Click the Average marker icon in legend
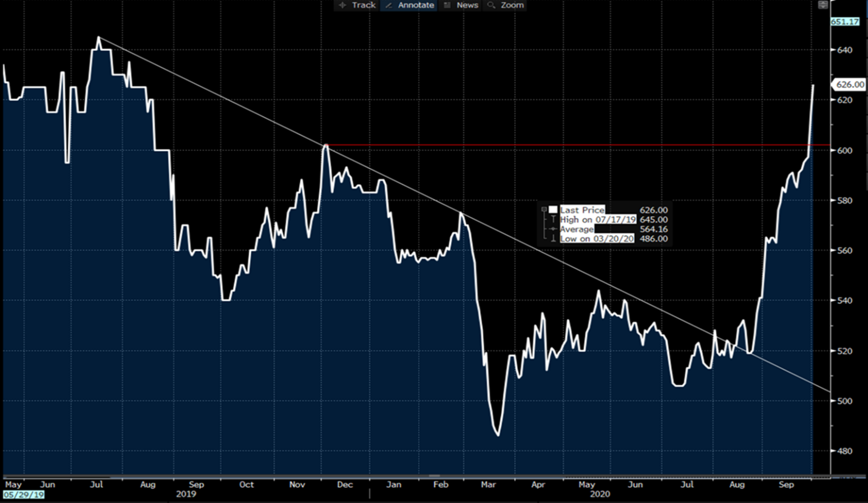The height and width of the screenshot is (503, 868). pyautogui.click(x=553, y=229)
